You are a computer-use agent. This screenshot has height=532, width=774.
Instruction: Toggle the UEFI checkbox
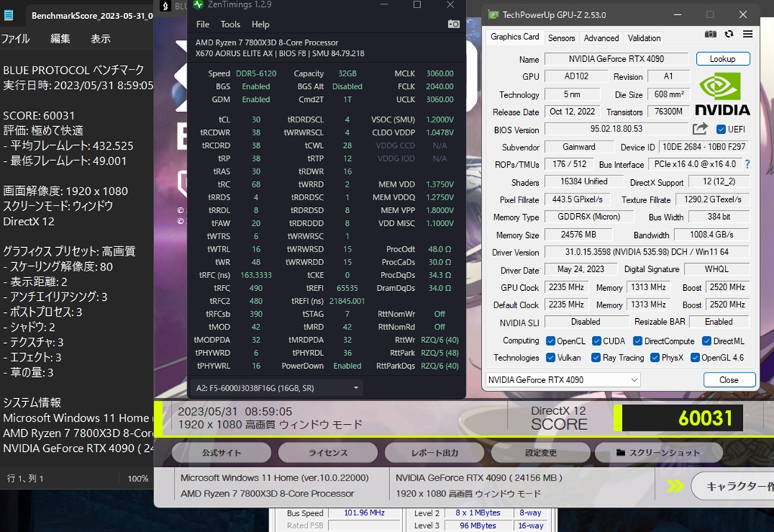(x=720, y=129)
